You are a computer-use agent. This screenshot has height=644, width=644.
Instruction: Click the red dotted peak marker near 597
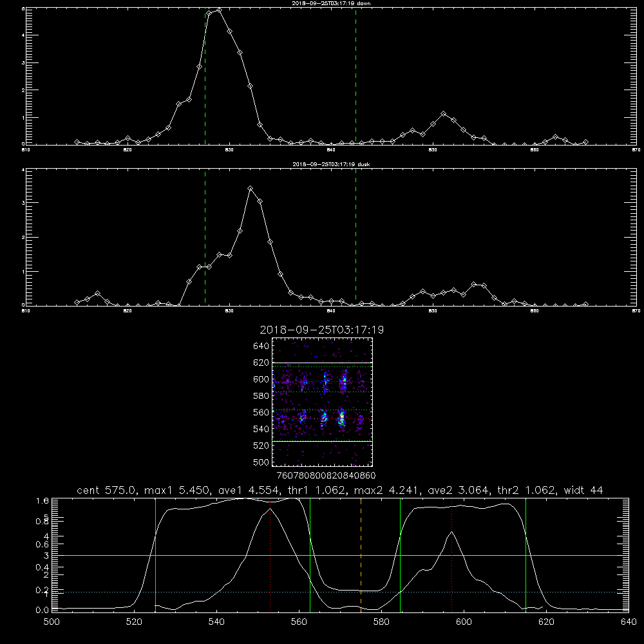coord(452,554)
